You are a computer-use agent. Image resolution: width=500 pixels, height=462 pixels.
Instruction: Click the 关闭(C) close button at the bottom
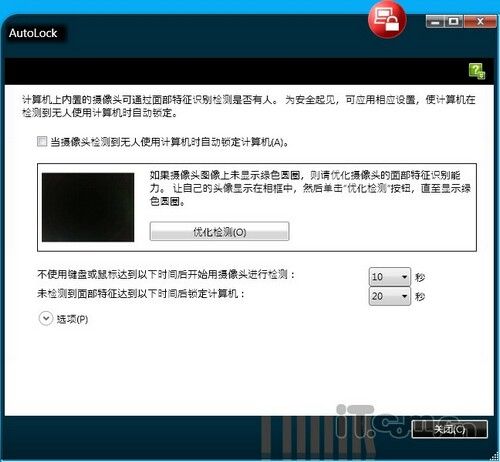pos(450,429)
